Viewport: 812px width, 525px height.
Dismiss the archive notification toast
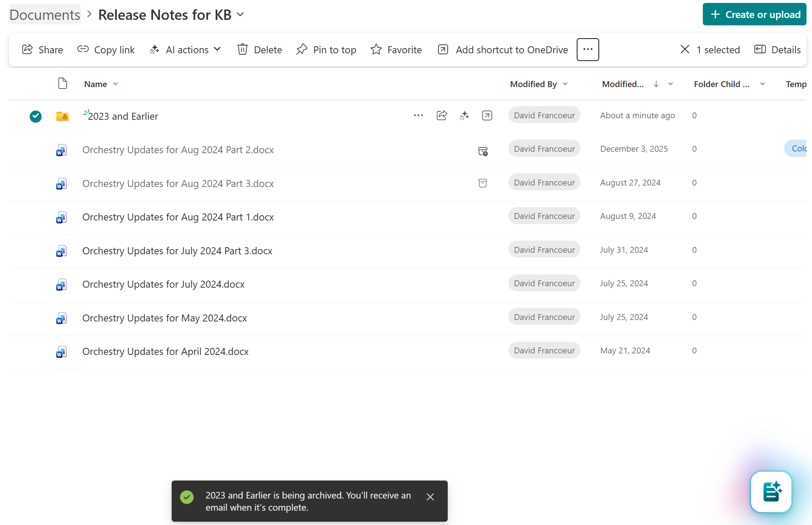pos(430,497)
